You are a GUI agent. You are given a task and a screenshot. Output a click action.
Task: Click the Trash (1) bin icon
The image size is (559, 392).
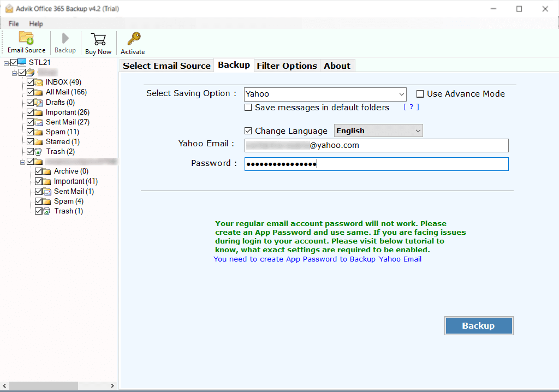[47, 211]
